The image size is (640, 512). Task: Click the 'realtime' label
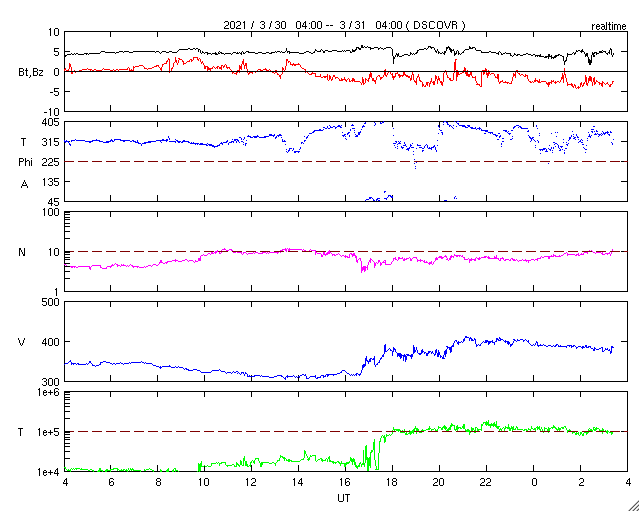(x=609, y=27)
